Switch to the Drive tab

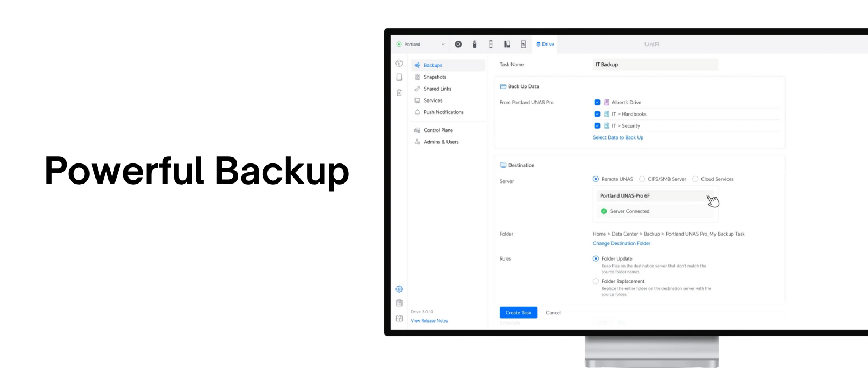[x=545, y=45]
